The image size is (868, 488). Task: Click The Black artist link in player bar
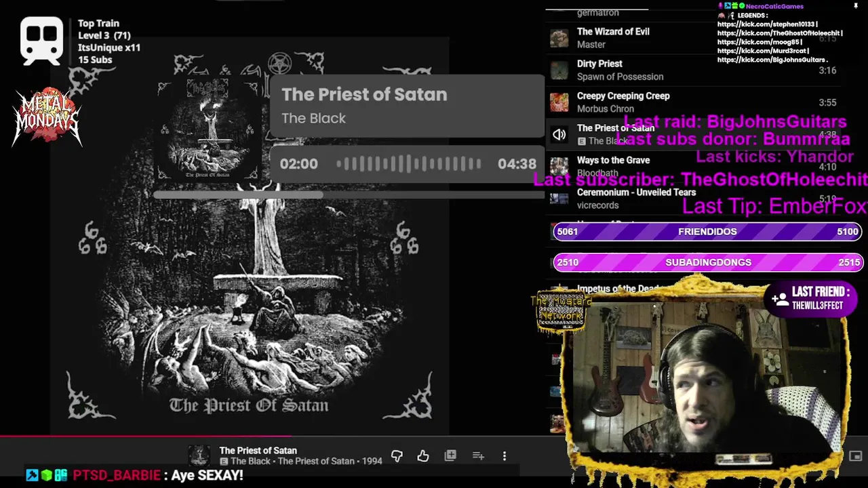250,461
